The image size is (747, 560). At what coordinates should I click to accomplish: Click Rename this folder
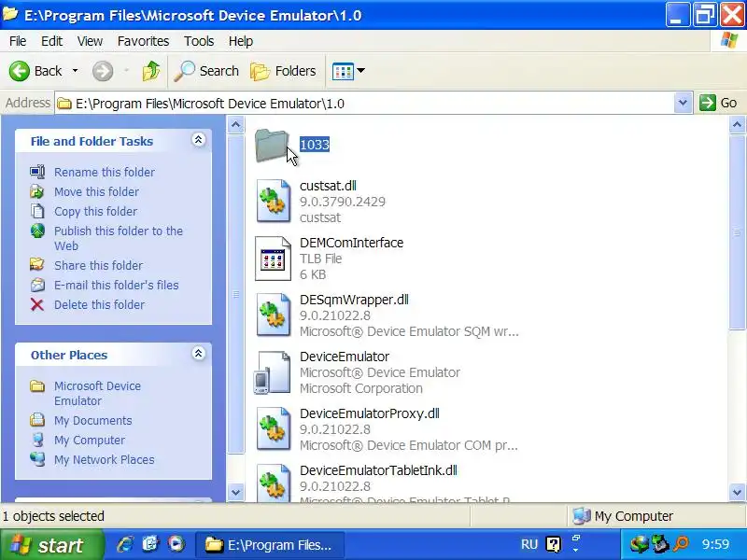tap(105, 172)
